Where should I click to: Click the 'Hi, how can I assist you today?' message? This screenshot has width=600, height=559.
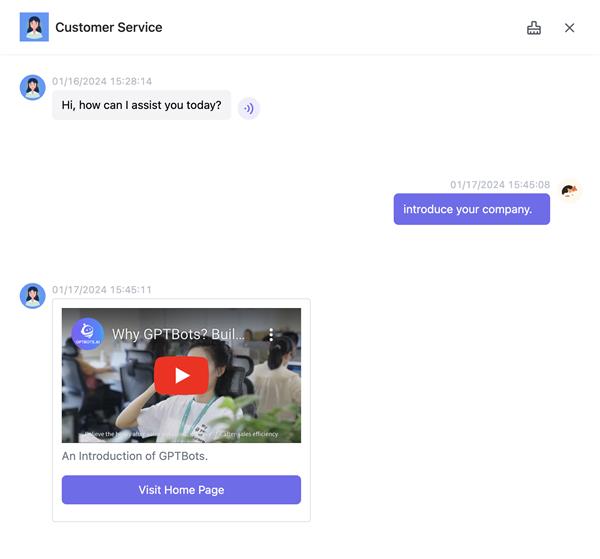[141, 105]
